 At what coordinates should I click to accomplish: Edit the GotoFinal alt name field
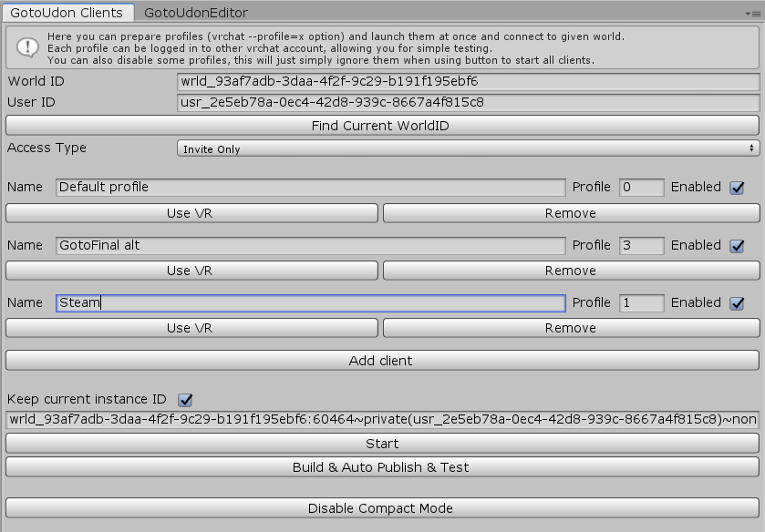click(311, 245)
